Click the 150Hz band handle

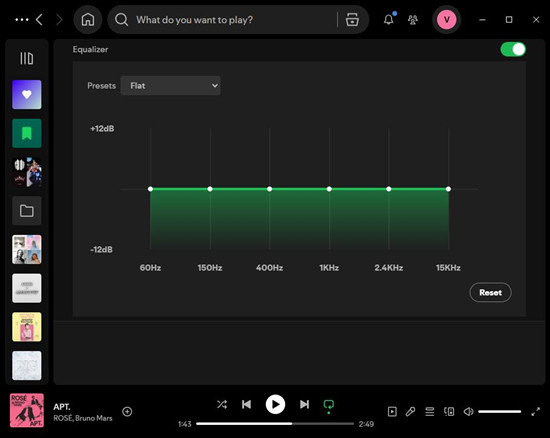click(210, 189)
